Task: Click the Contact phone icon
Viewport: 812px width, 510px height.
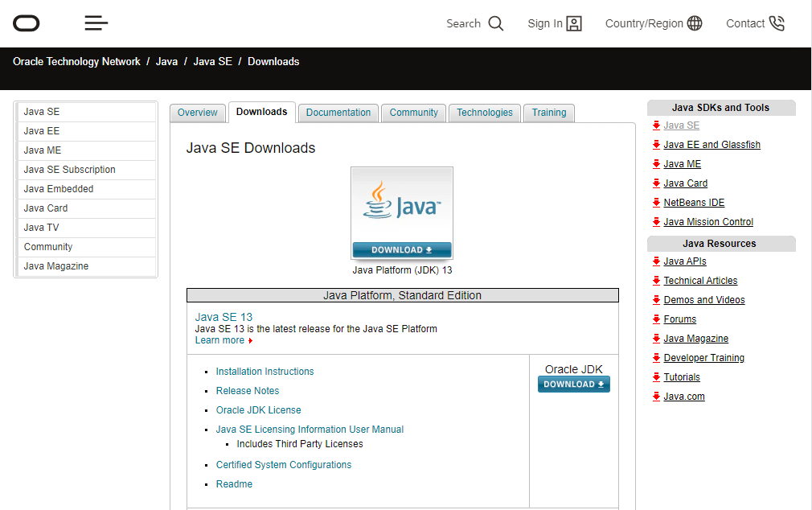Action: click(x=777, y=23)
